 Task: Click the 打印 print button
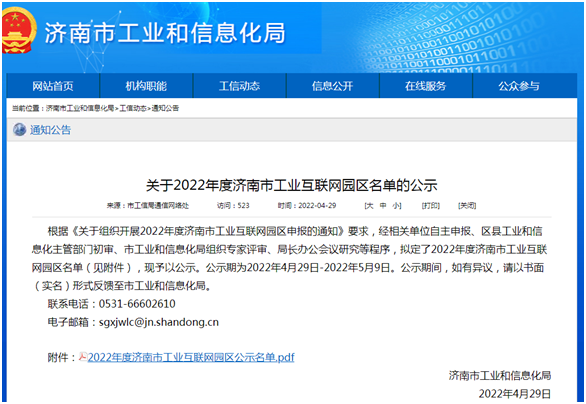[431, 206]
